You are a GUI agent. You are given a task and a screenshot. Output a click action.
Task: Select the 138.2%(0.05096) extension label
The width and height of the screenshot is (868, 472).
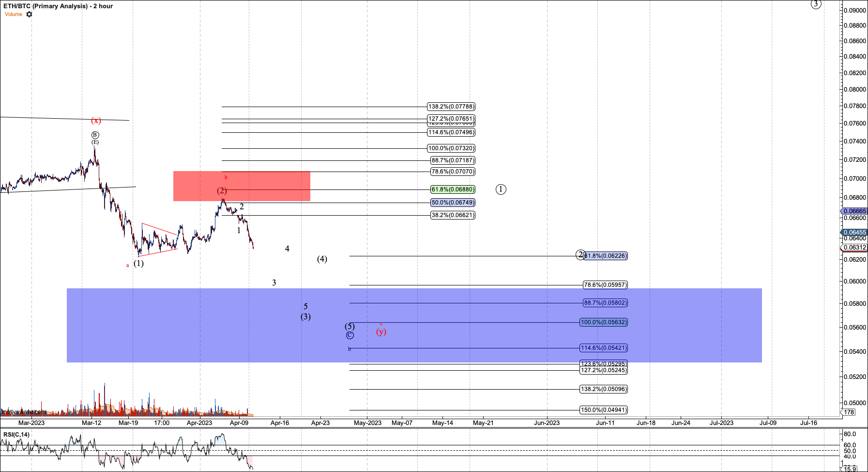604,389
